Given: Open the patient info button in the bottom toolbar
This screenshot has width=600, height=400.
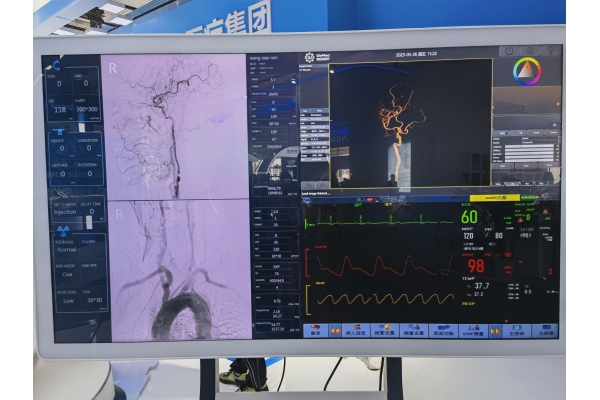Looking at the screenshot, I should [x=356, y=330].
